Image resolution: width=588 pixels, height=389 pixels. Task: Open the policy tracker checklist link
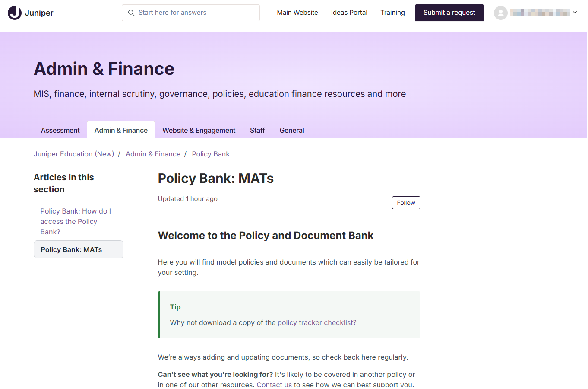[x=317, y=322]
